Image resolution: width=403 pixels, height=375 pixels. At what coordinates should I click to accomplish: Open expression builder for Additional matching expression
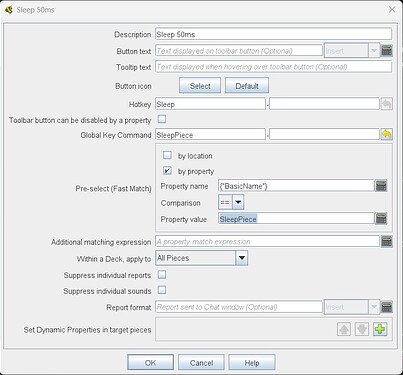click(x=387, y=242)
